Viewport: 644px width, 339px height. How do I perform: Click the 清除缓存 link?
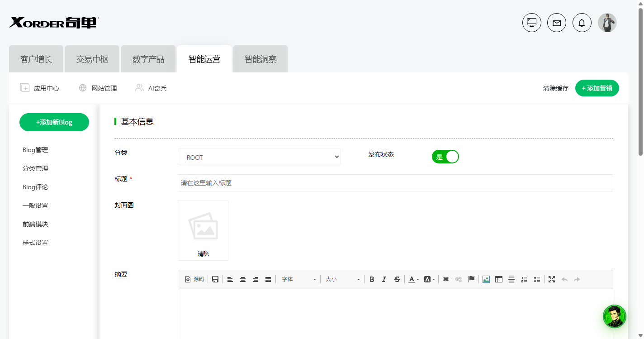point(556,88)
